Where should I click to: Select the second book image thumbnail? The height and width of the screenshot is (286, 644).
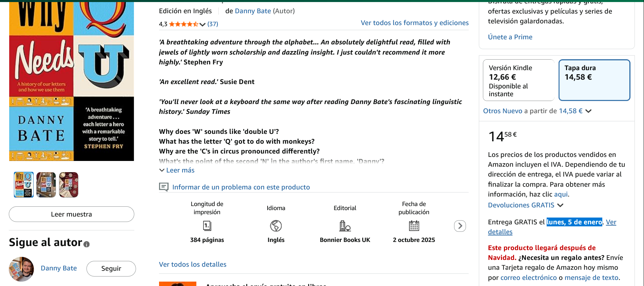(x=46, y=185)
